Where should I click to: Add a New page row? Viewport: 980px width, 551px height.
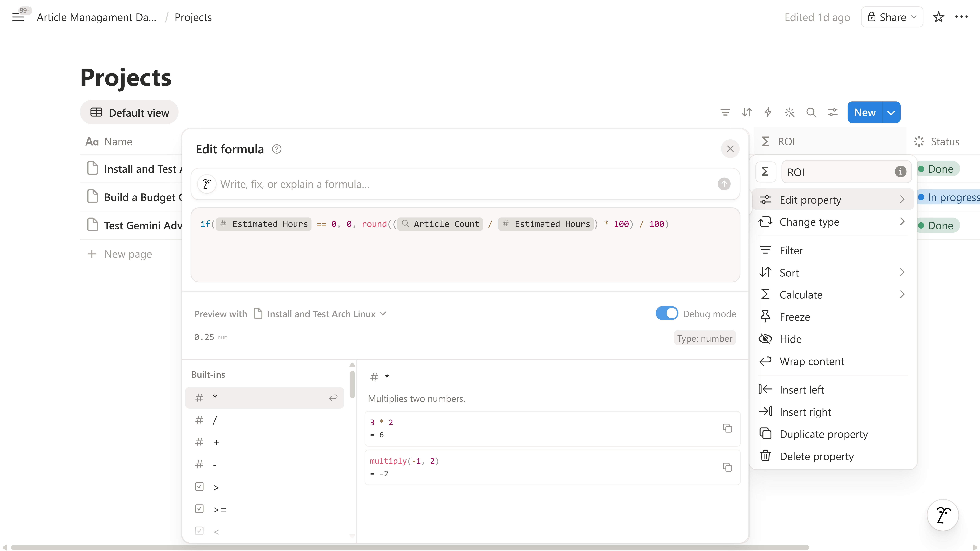coord(120,254)
